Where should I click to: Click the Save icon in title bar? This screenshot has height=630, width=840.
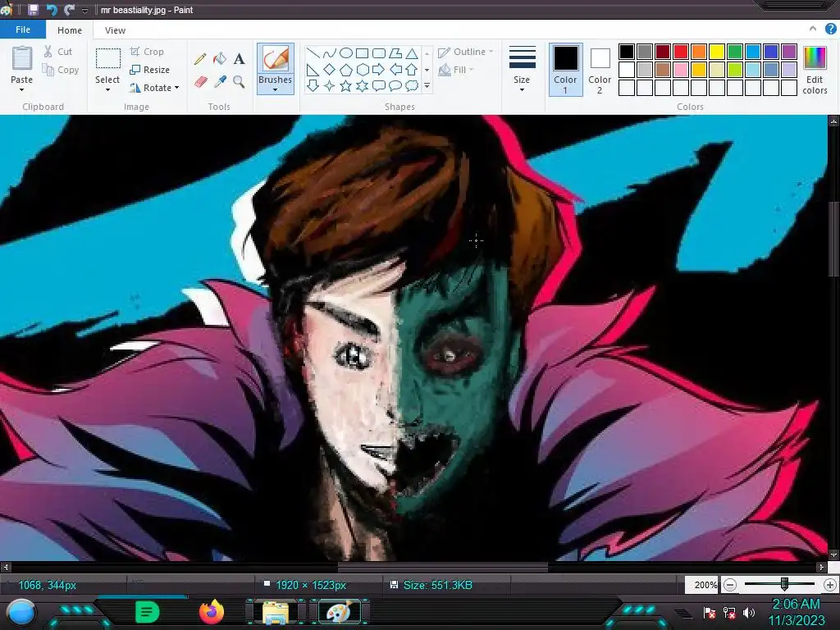click(33, 10)
